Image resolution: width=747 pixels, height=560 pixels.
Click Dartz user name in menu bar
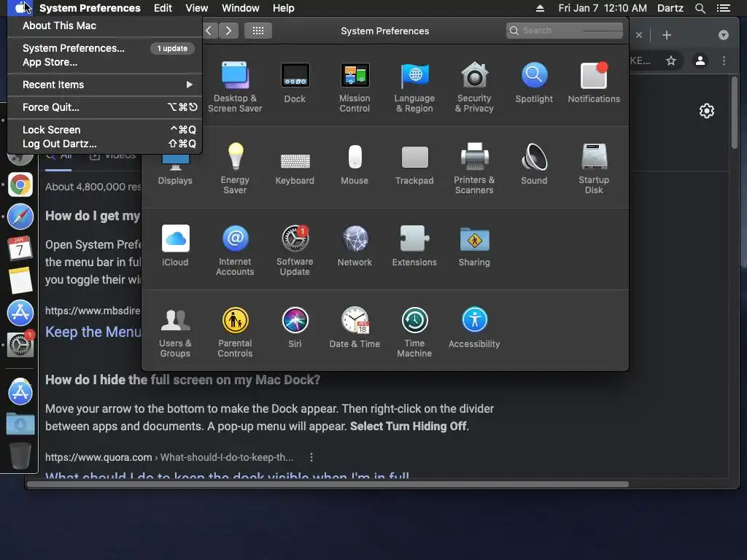click(x=670, y=8)
